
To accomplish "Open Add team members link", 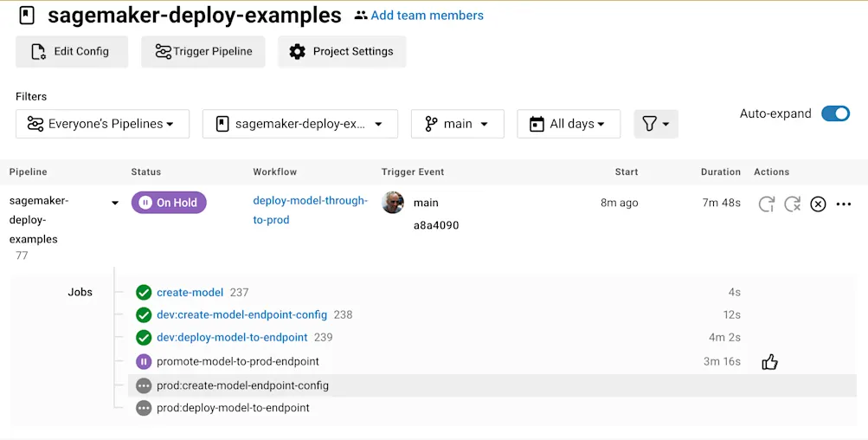I will tap(427, 16).
